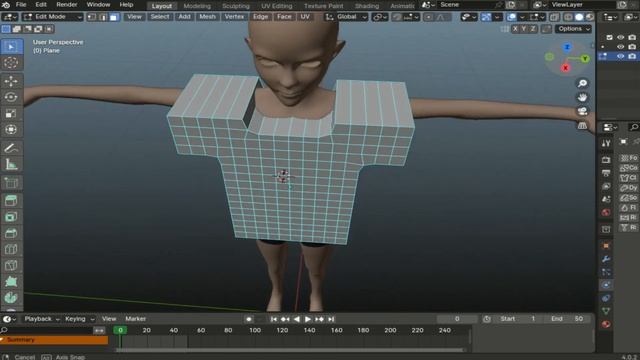Select the Rotate tool

(x=11, y=97)
